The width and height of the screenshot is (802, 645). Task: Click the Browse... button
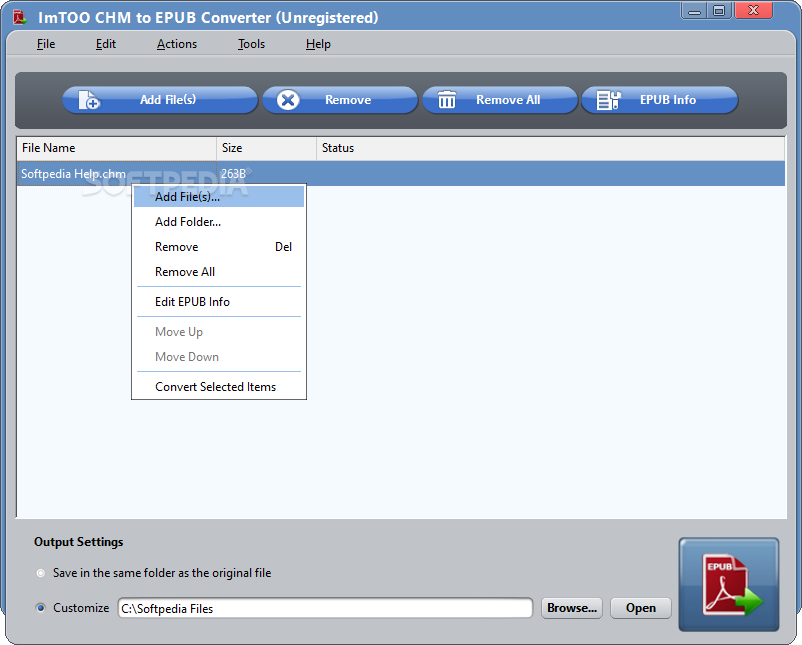(572, 608)
